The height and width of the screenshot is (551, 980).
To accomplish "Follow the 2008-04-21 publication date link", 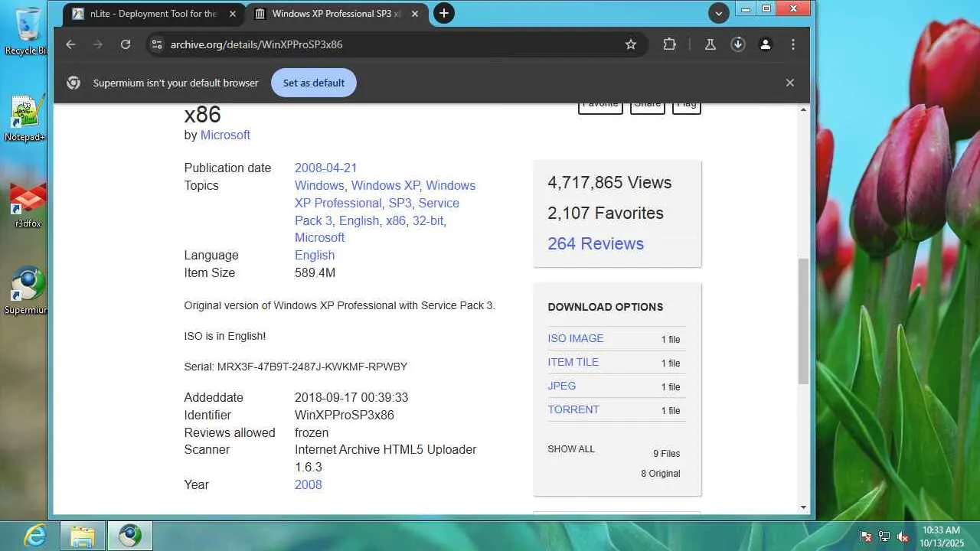I will [326, 168].
